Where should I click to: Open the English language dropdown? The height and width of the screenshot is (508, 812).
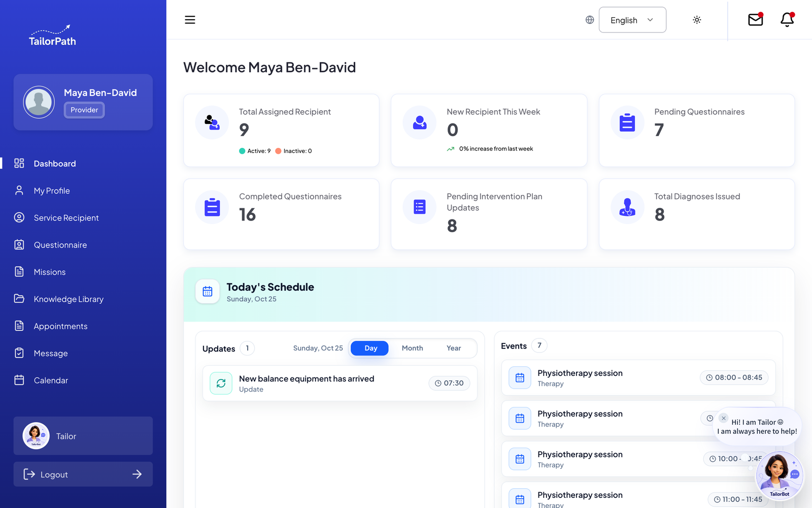[632, 20]
